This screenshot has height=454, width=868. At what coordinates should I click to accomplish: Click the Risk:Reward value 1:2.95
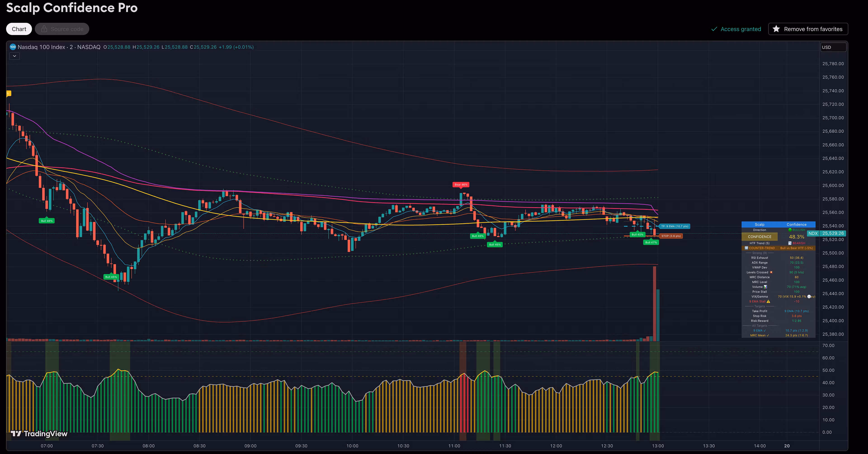(797, 321)
